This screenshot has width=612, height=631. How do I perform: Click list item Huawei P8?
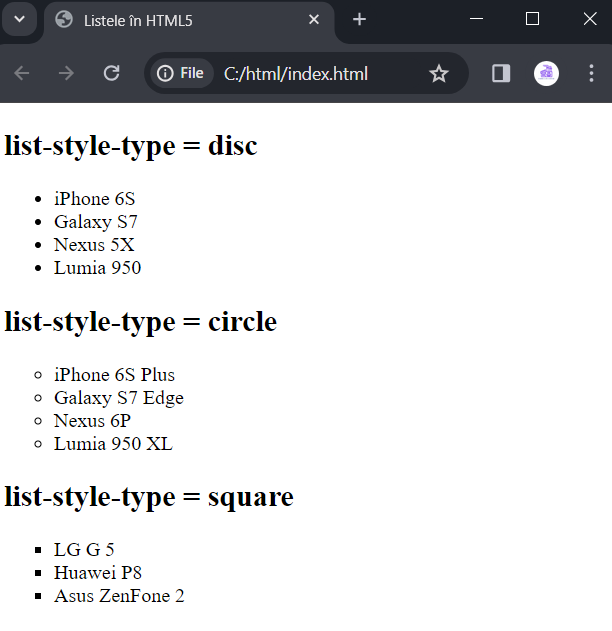coord(98,573)
